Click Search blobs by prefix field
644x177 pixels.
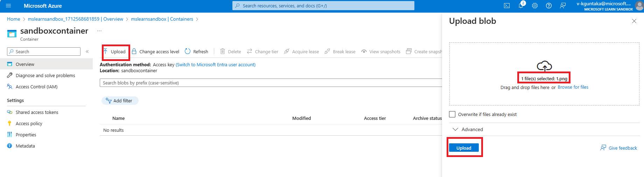click(x=271, y=83)
